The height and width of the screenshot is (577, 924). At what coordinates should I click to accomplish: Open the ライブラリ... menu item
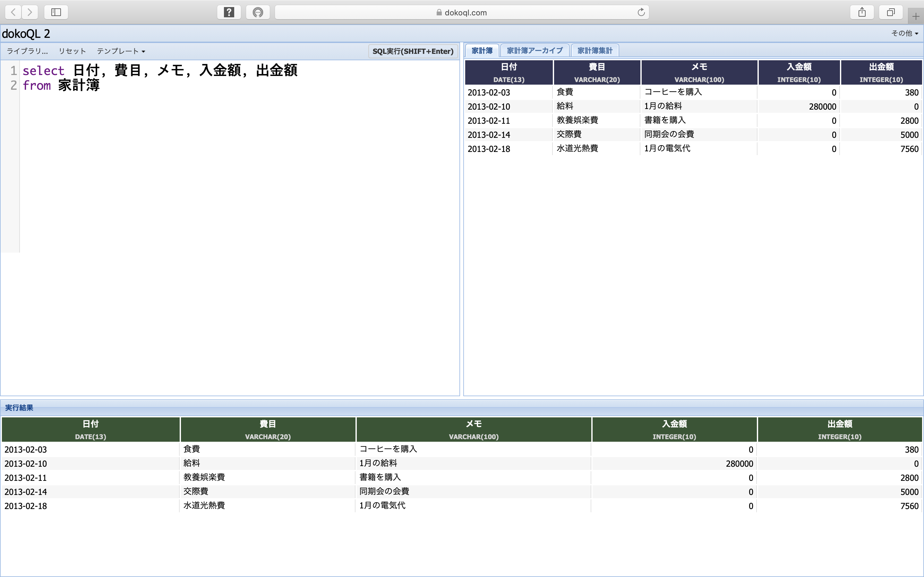[x=27, y=51]
